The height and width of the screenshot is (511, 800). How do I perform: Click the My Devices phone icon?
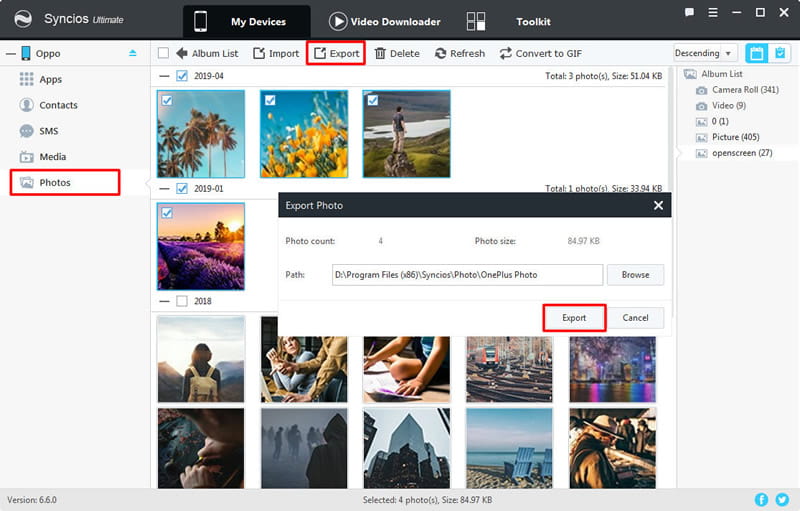(201, 21)
